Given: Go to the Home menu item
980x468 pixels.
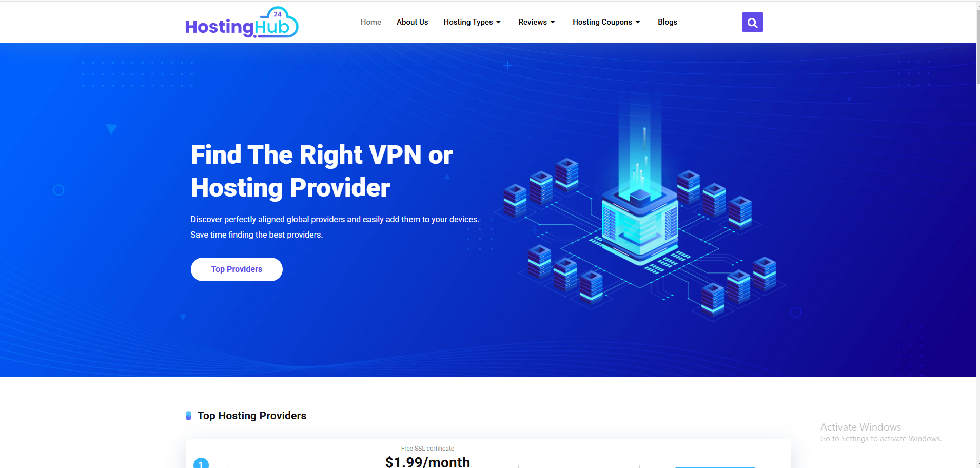Looking at the screenshot, I should click(370, 22).
